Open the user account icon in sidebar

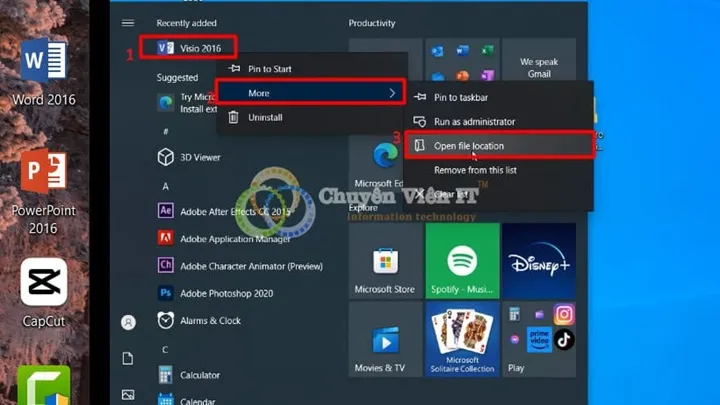[128, 322]
